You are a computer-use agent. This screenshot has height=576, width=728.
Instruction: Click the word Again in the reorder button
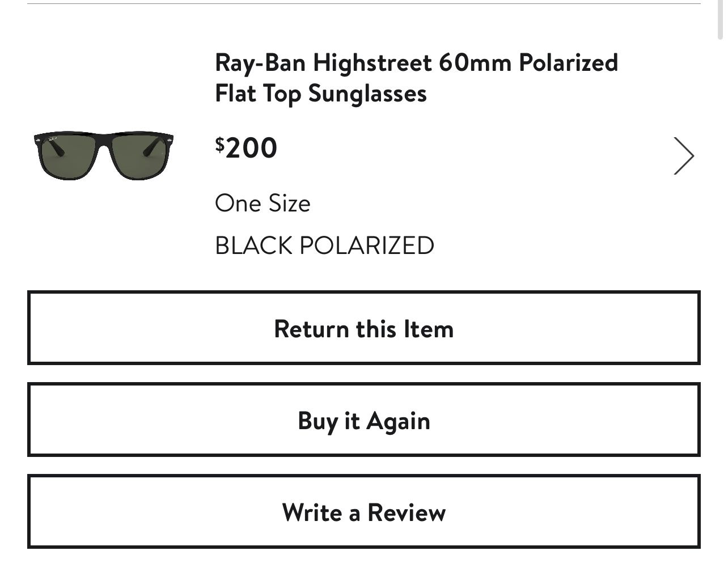tap(398, 421)
